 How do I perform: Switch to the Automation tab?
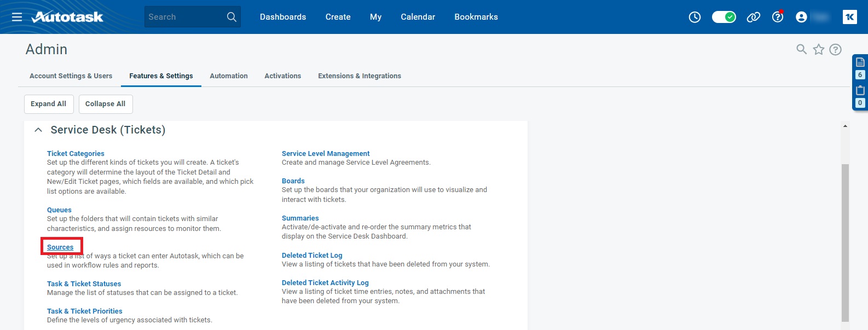click(x=229, y=76)
